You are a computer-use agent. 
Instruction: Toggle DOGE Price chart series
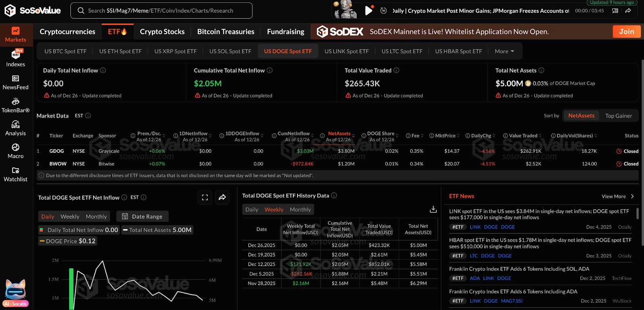[x=67, y=241]
